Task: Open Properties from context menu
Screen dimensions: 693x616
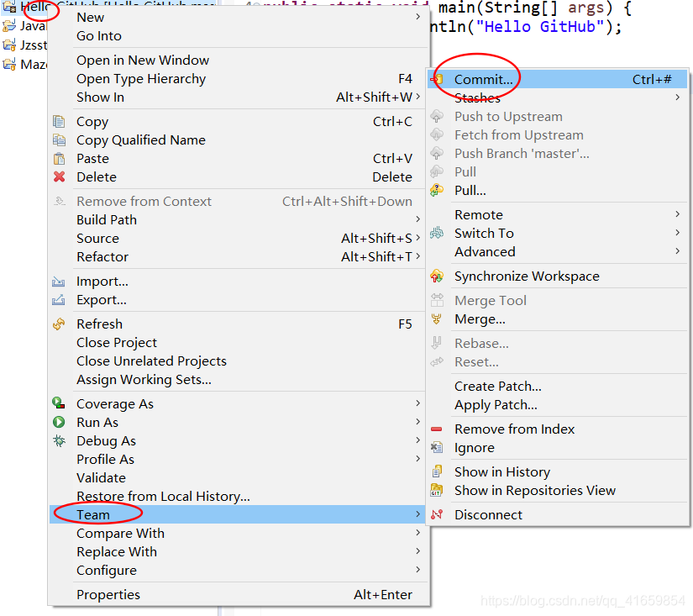Action: (x=237, y=594)
